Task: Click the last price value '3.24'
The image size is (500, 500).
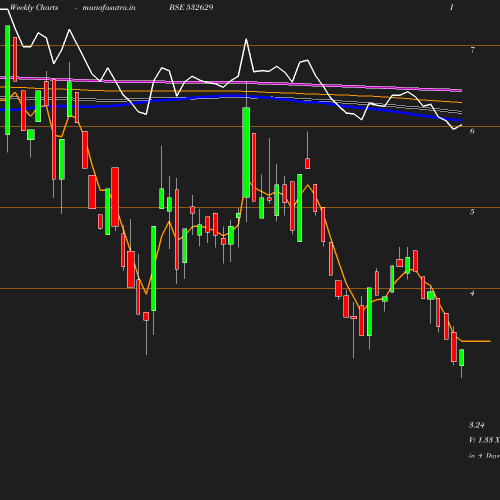Action: pyautogui.click(x=477, y=425)
